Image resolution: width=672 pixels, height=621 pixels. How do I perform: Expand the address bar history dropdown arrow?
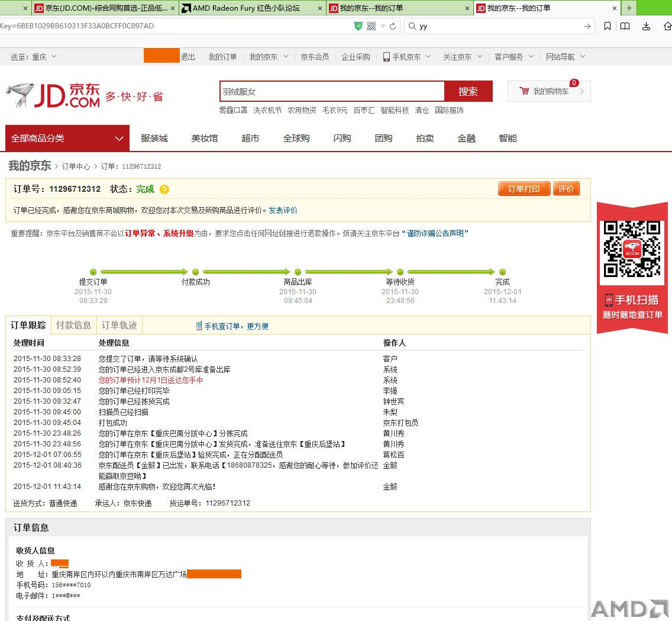point(383,26)
